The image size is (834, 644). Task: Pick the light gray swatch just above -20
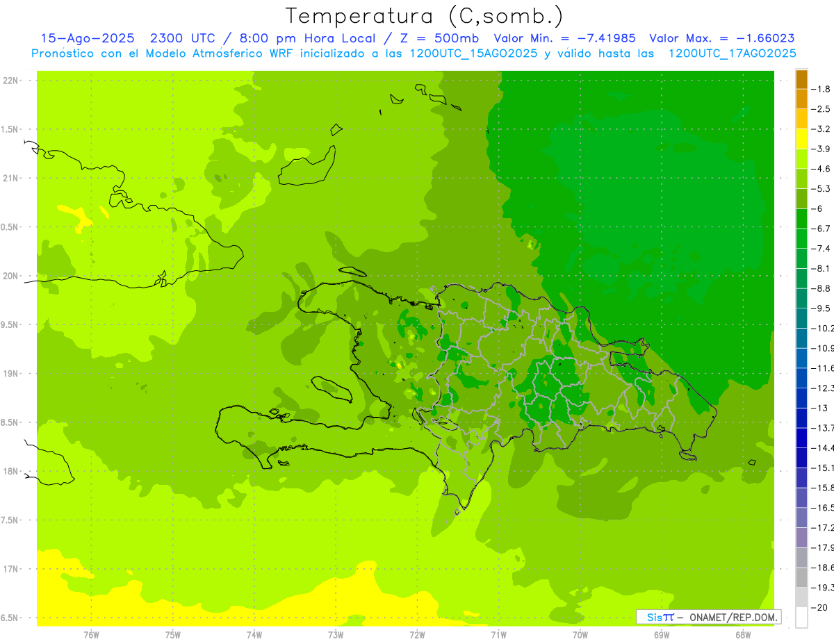click(801, 597)
